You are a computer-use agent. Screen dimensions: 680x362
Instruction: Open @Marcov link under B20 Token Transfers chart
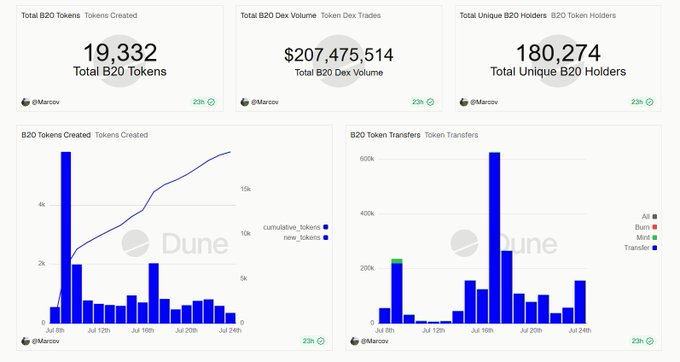coord(374,341)
